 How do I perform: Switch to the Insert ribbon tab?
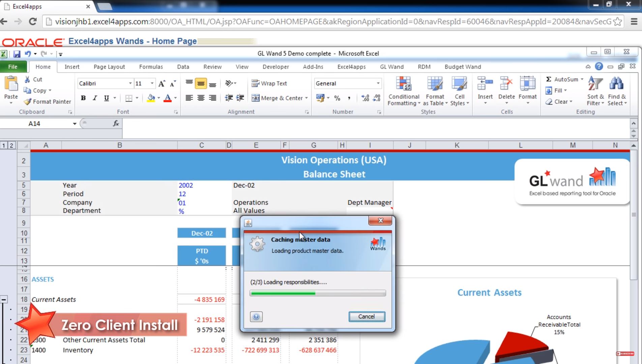coord(72,67)
